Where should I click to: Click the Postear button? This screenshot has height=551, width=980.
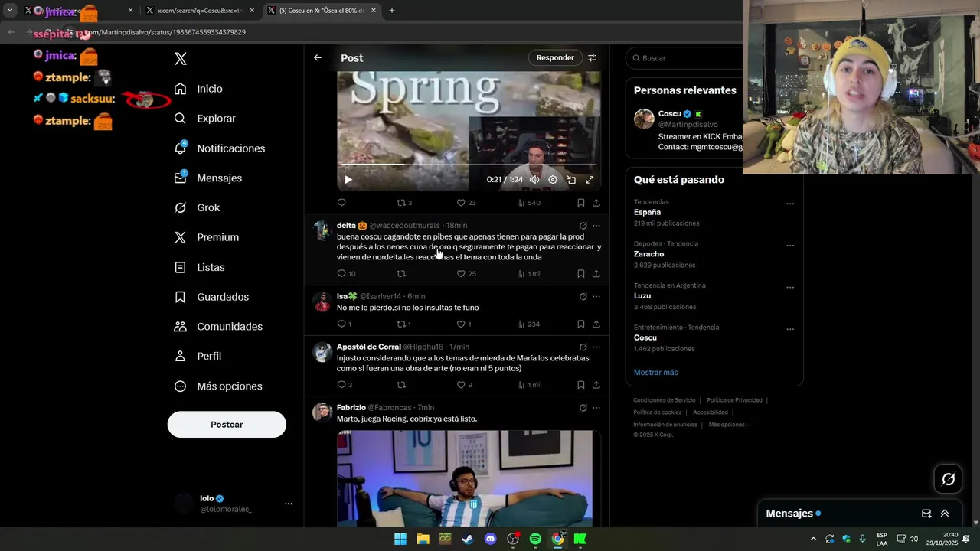[x=227, y=424]
